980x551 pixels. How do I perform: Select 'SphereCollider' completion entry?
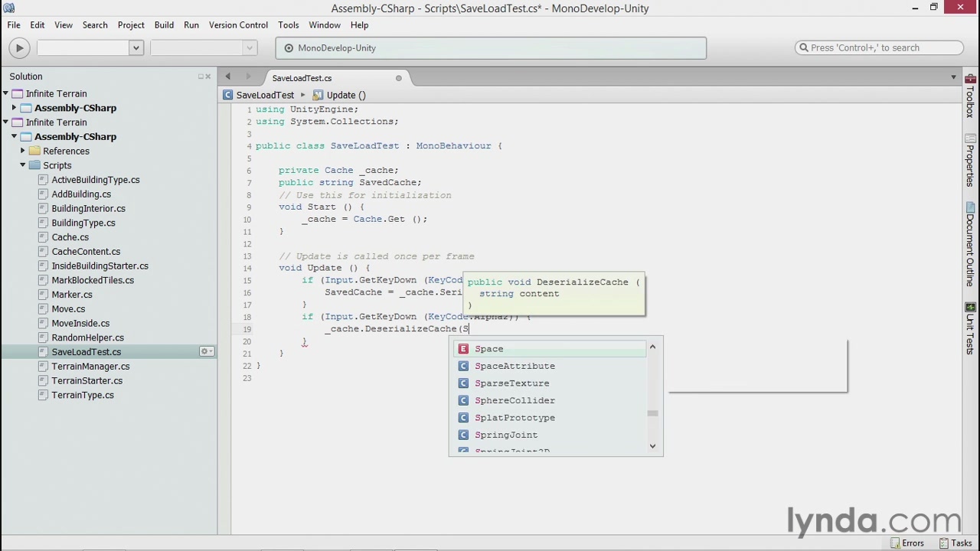click(x=550, y=400)
